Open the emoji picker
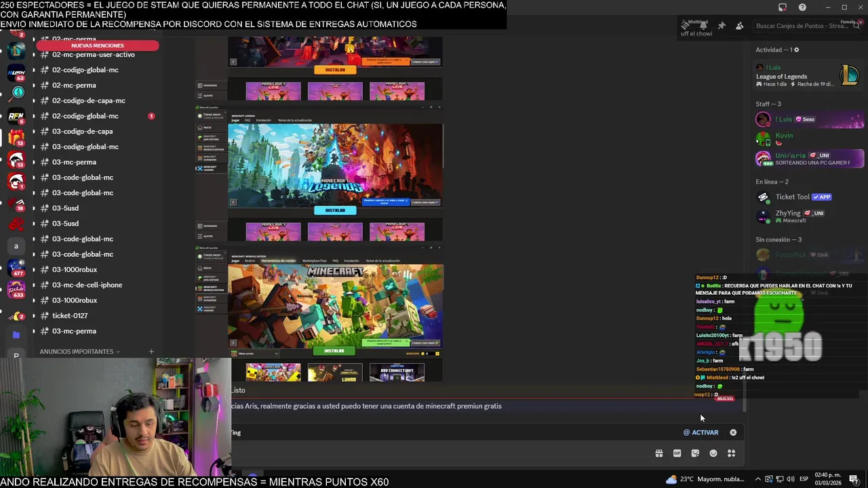Viewport: 868px width, 488px height. click(713, 453)
